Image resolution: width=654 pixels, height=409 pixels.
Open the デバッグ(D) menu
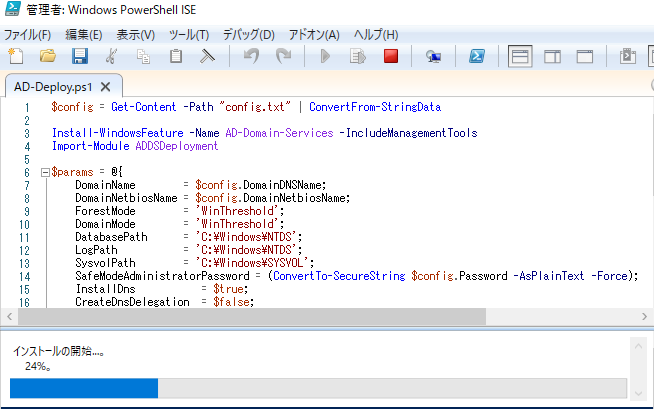pos(249,35)
